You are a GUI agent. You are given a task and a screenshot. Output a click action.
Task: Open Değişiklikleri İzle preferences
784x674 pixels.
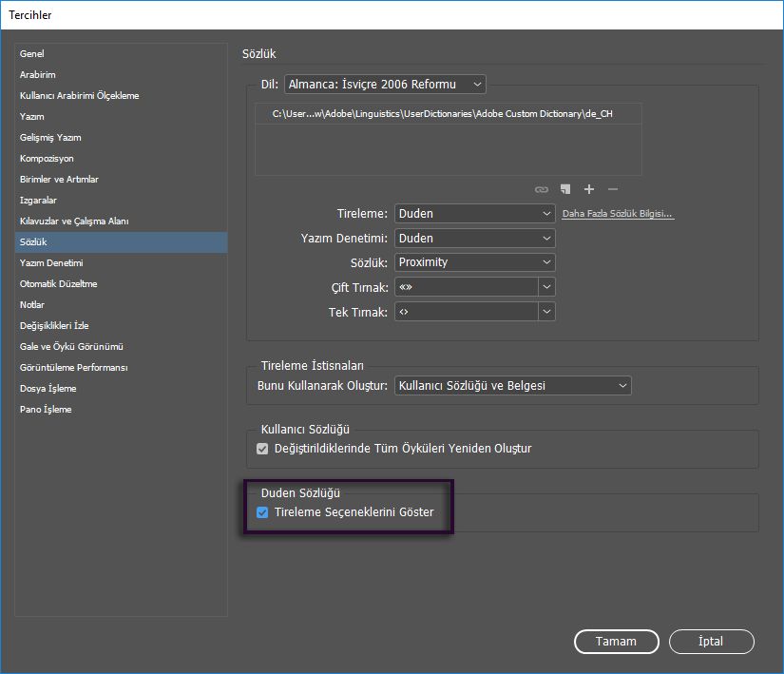tap(121, 325)
